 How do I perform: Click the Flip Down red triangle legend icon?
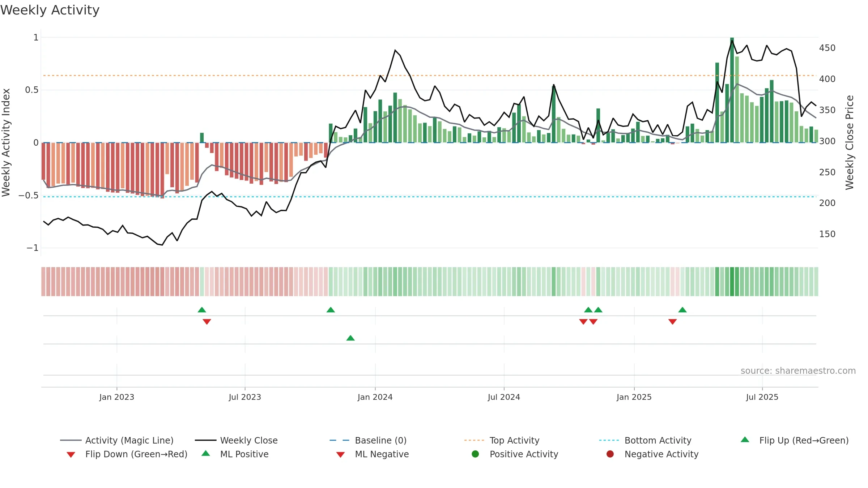tap(71, 454)
